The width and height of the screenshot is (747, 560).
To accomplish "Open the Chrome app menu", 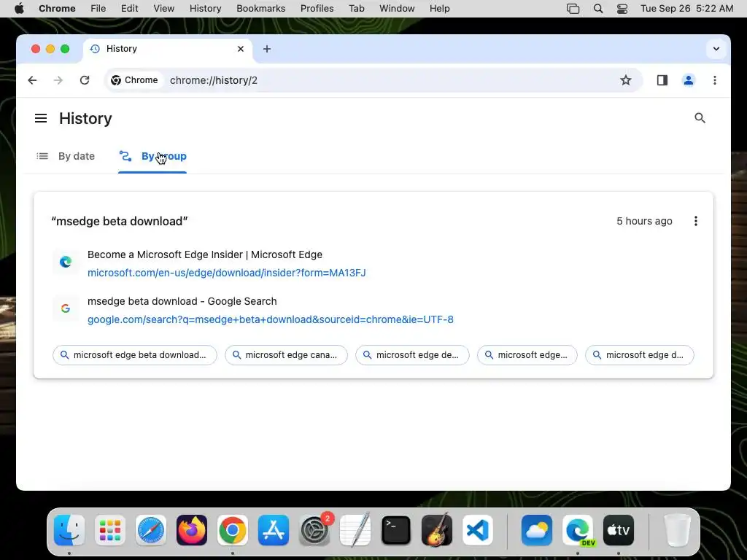I will (57, 8).
